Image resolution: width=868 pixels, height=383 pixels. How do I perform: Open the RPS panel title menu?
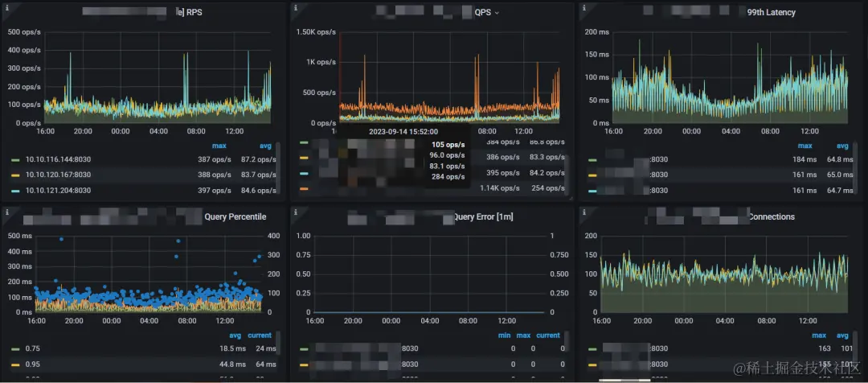click(189, 12)
